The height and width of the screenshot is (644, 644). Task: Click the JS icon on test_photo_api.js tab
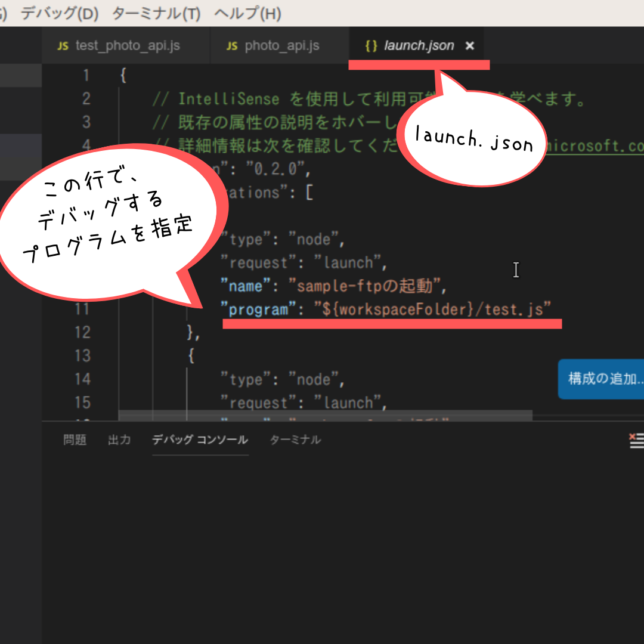click(x=63, y=46)
